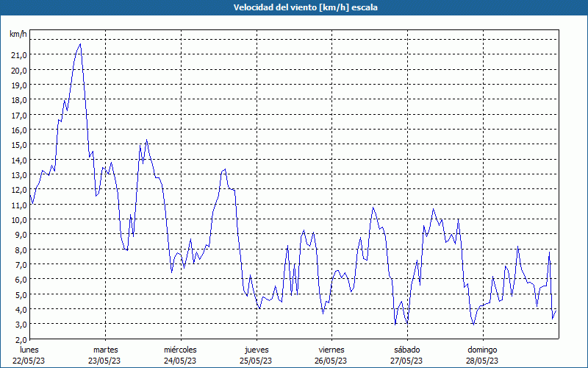The width and height of the screenshot is (588, 368).
Task: Click the 'lunes' day label
Action: tap(29, 350)
